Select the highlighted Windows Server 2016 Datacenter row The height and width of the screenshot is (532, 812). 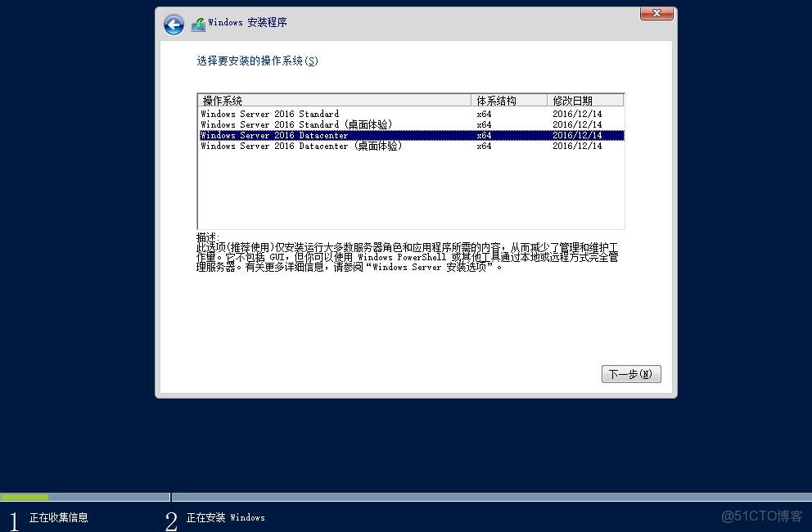(x=411, y=135)
